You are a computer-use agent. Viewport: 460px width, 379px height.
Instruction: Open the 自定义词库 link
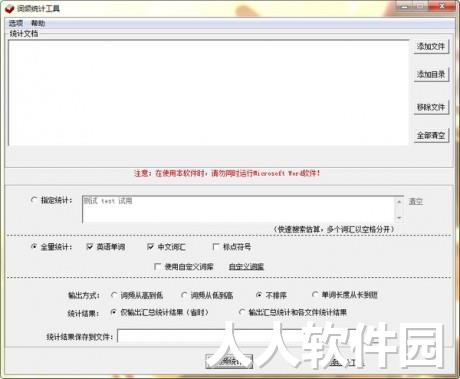(246, 267)
